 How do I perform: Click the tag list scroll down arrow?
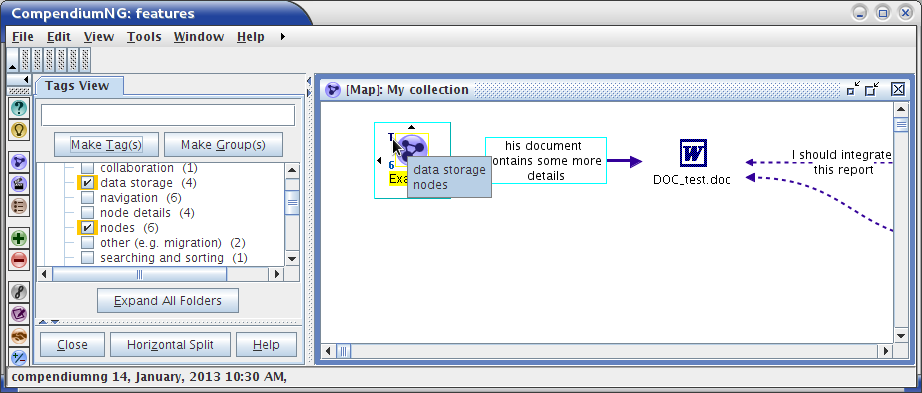pyautogui.click(x=292, y=258)
